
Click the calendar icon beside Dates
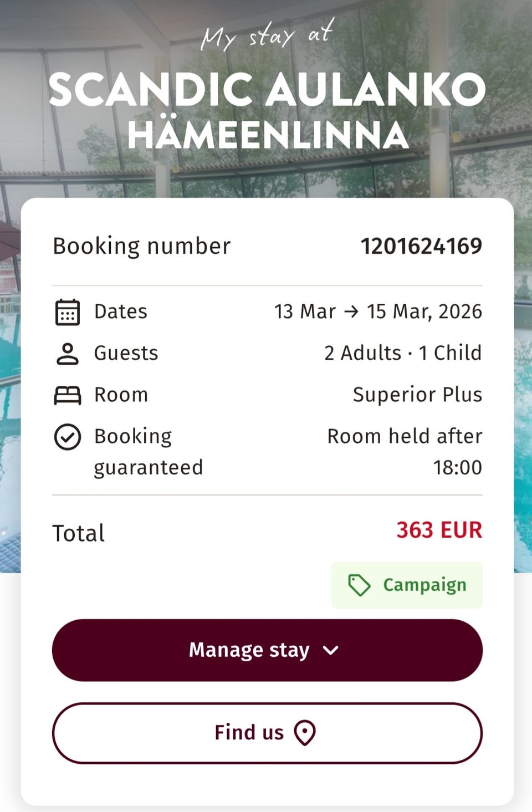68,311
